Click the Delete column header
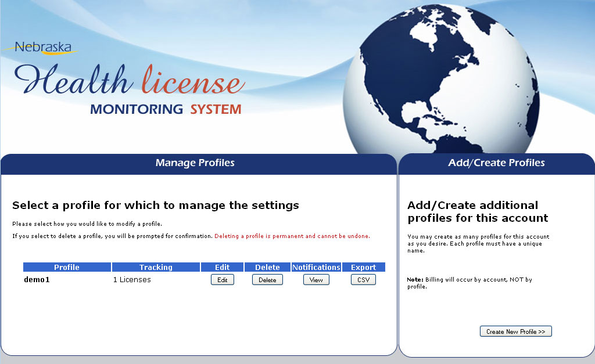 (267, 267)
